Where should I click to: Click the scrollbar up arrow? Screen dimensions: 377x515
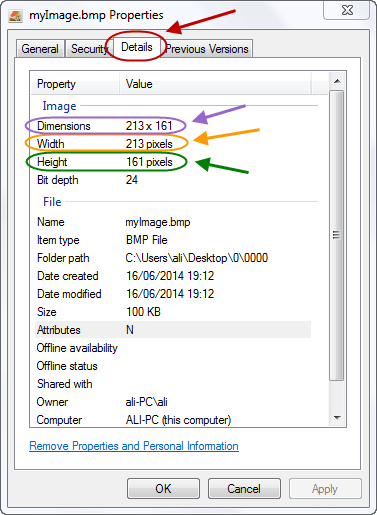point(337,81)
